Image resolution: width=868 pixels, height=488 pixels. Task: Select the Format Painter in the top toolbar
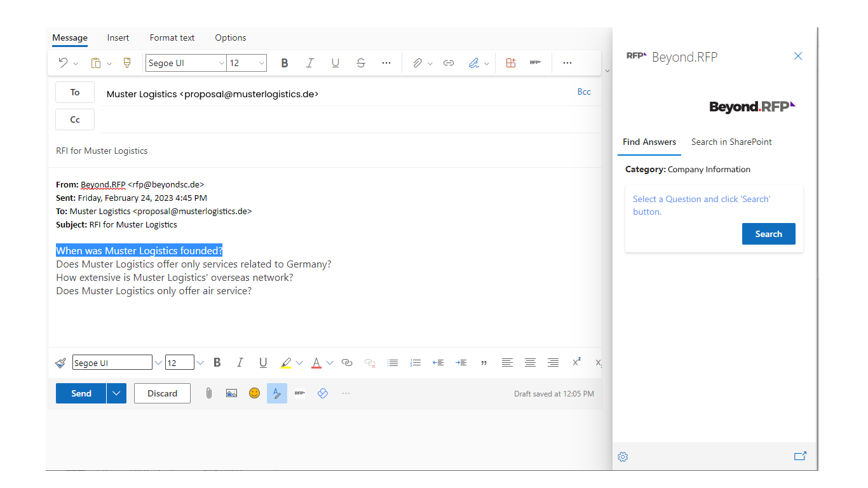pos(127,63)
